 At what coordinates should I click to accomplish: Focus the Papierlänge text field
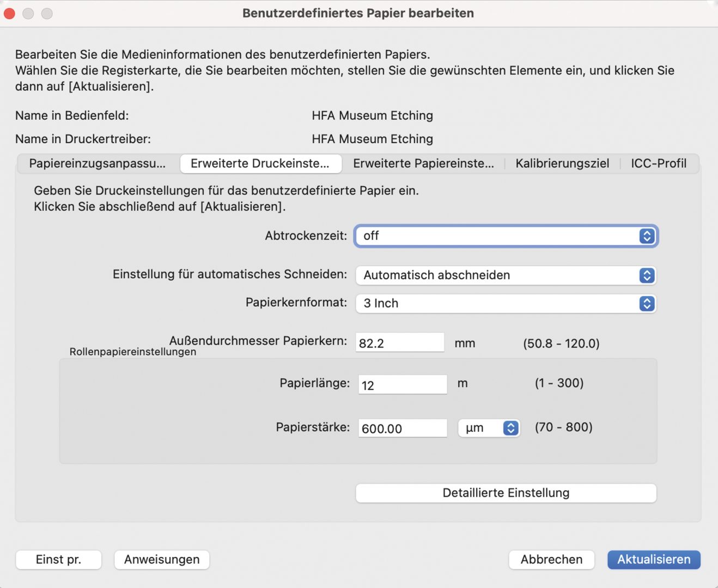coord(403,385)
